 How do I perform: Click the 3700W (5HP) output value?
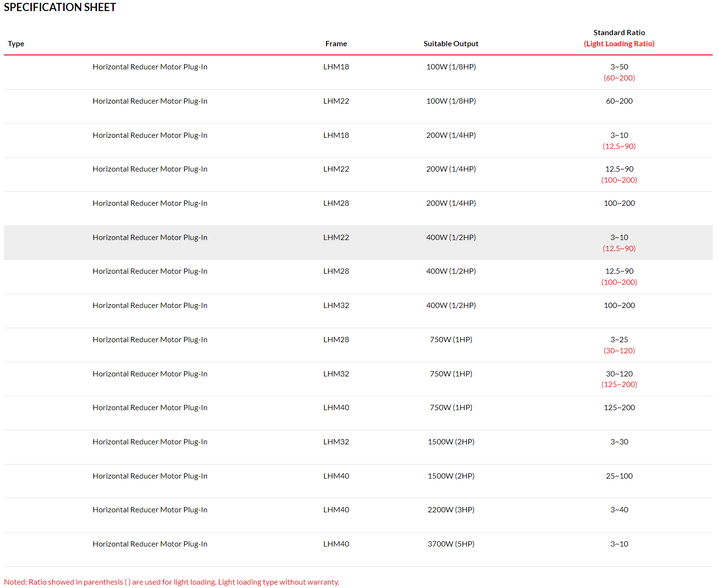[451, 544]
